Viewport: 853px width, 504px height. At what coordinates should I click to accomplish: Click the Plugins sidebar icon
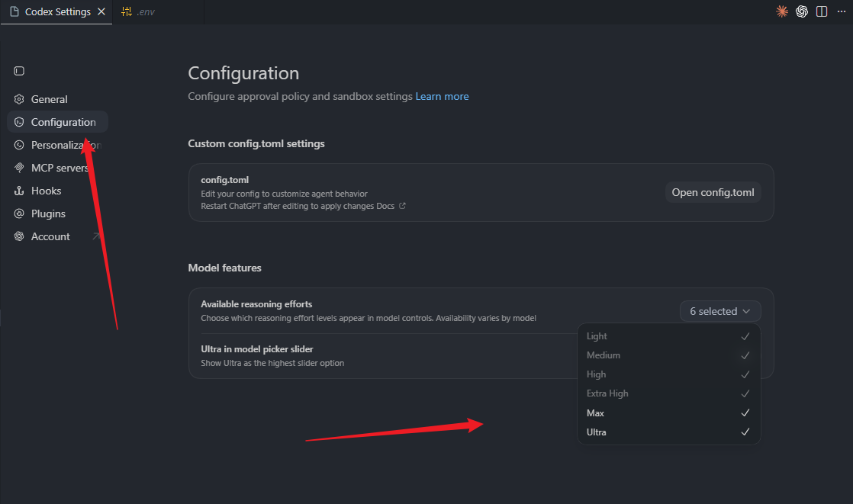19,213
